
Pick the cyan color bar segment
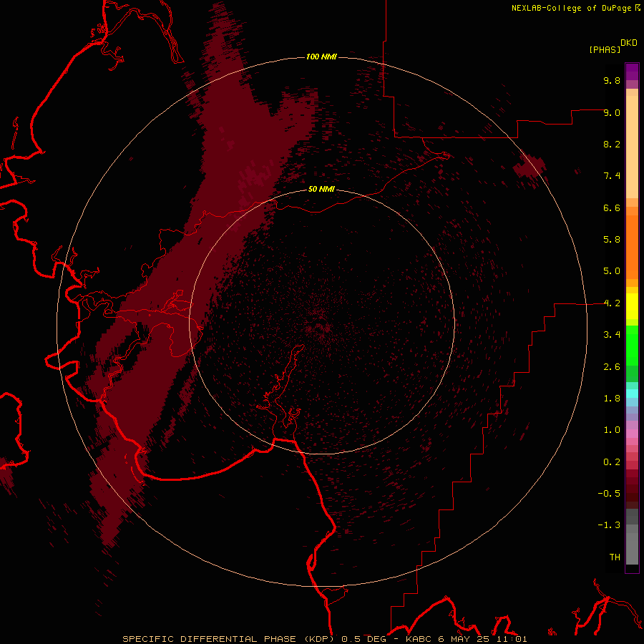[x=632, y=394]
